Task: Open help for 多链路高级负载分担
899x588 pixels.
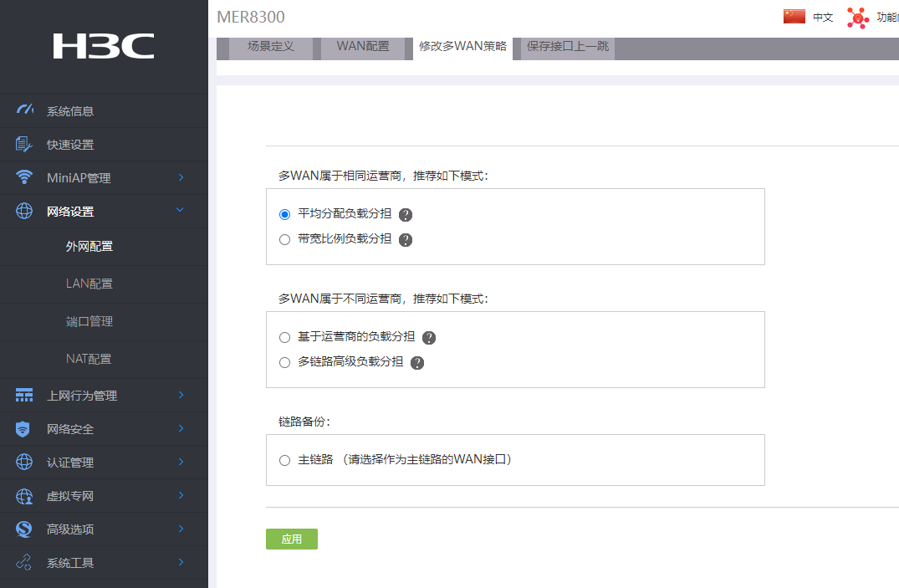Action: pos(417,362)
